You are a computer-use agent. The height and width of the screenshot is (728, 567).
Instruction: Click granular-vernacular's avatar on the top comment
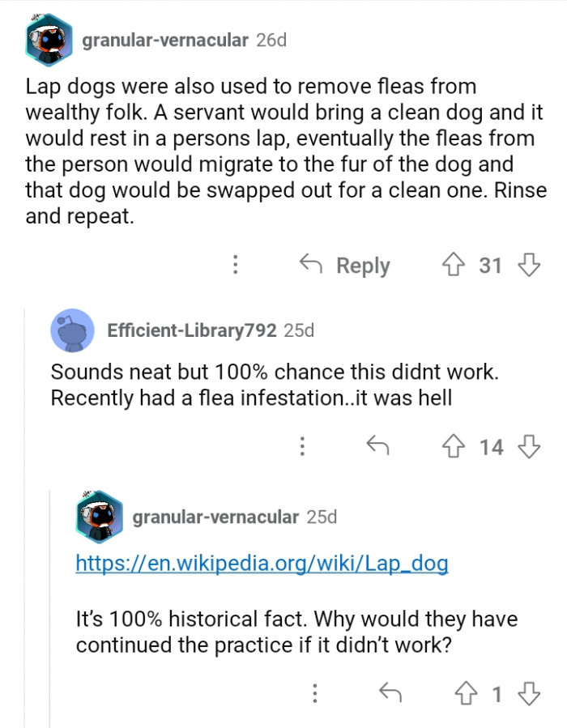click(x=49, y=39)
